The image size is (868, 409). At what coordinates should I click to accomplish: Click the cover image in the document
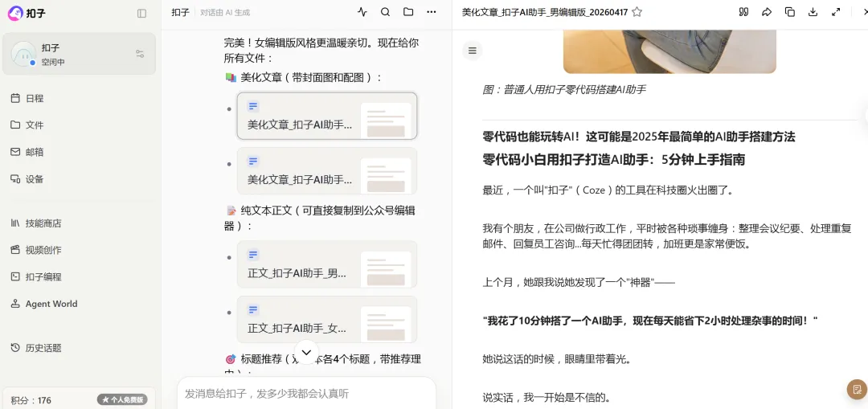pos(669,51)
